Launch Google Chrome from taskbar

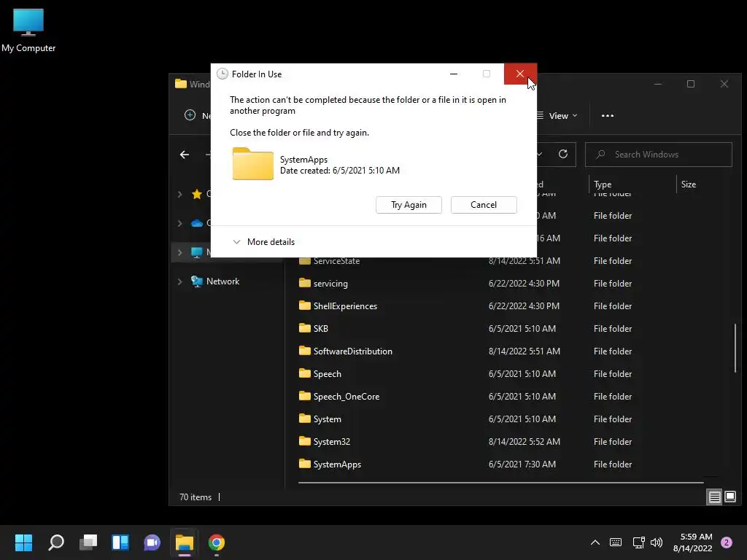(216, 542)
